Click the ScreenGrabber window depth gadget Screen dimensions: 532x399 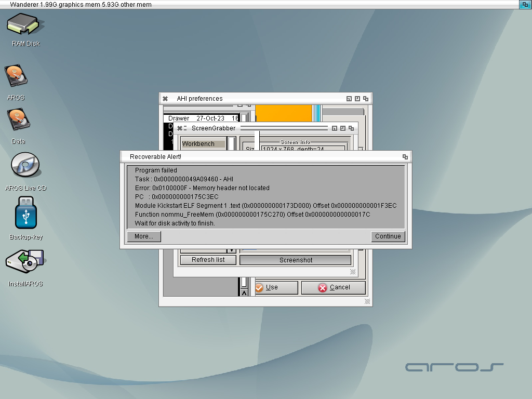coord(351,128)
